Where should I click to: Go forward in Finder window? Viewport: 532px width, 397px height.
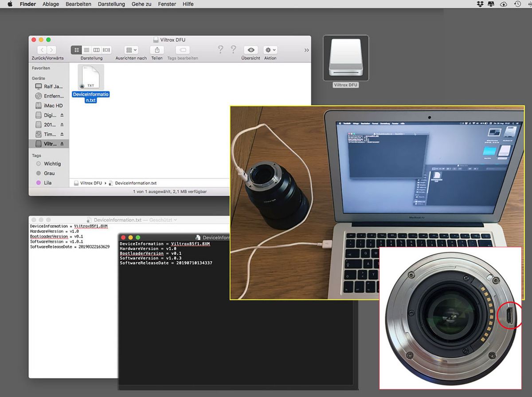(52, 50)
